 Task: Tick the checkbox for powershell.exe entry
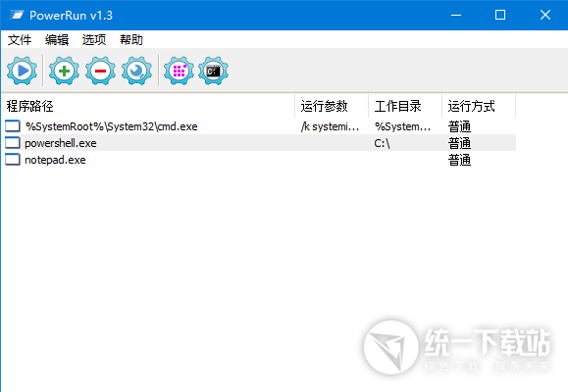13,143
